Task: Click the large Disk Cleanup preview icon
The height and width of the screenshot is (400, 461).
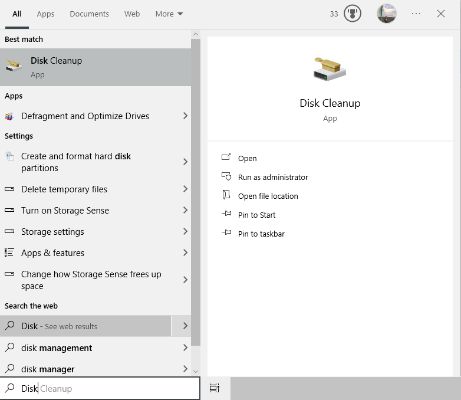Action: coord(329,69)
